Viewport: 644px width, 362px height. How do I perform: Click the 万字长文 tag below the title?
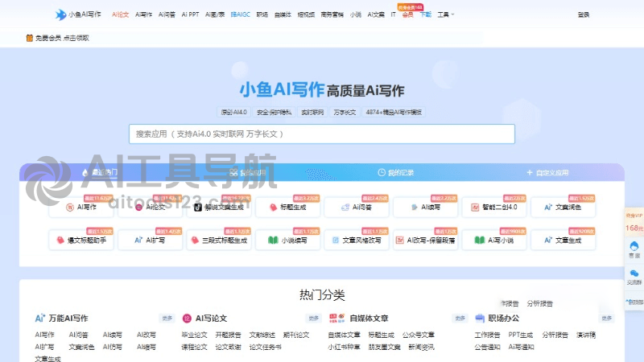pos(345,112)
